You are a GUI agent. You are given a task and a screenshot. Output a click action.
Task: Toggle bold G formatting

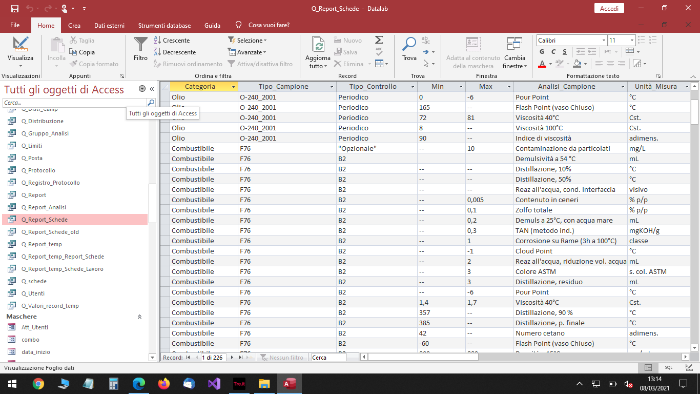542,52
